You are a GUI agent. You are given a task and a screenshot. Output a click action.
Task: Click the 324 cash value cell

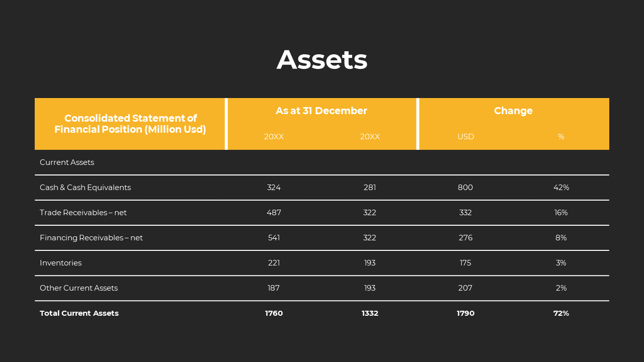coord(274,188)
